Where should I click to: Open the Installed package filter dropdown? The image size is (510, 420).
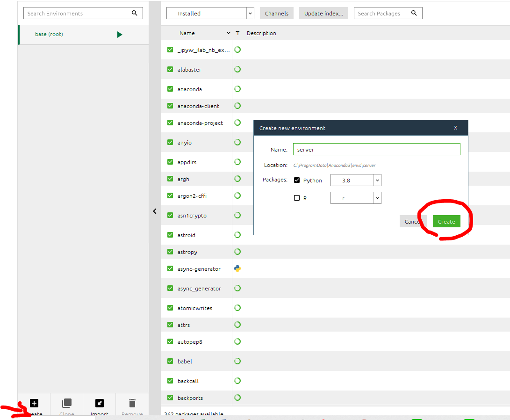click(x=210, y=14)
